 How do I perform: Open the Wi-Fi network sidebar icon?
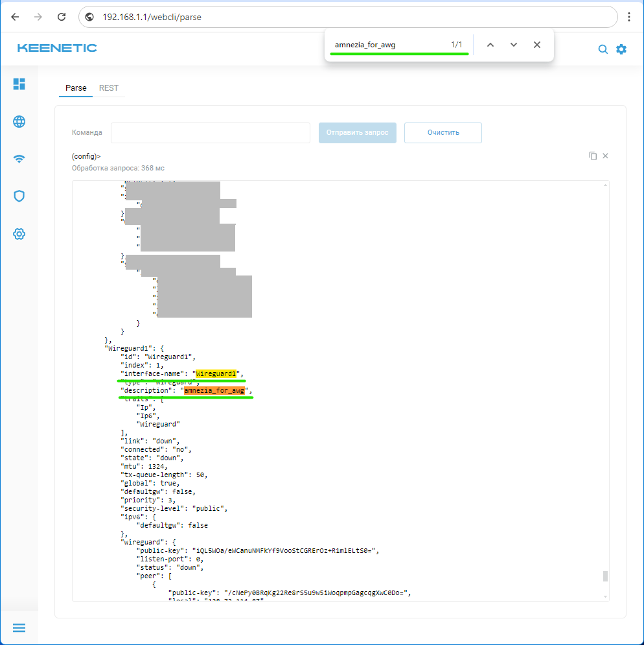(19, 159)
